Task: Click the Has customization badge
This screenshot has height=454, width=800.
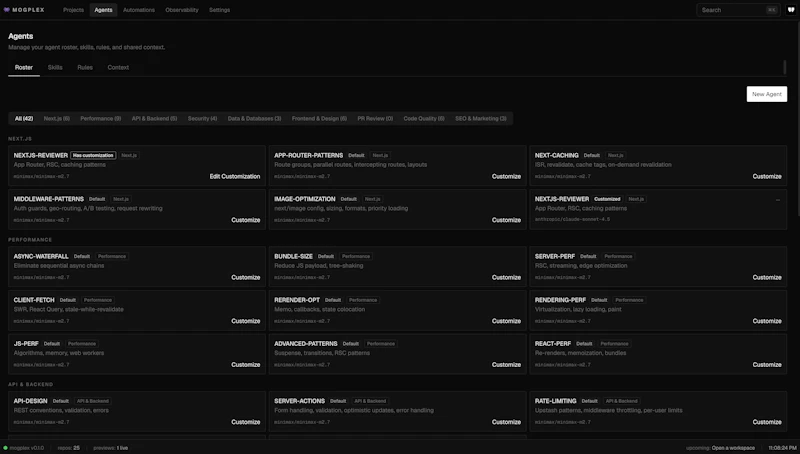Action: [x=93, y=155]
